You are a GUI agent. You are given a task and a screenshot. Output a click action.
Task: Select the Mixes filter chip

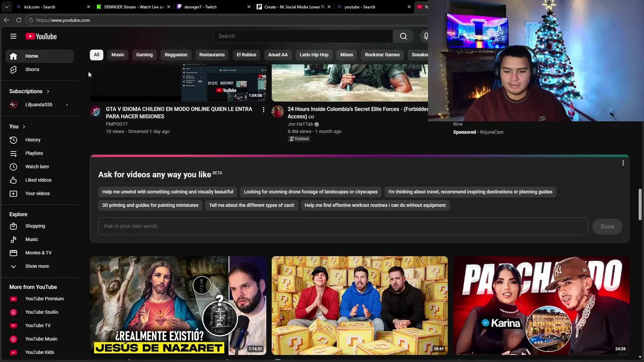coord(347,55)
